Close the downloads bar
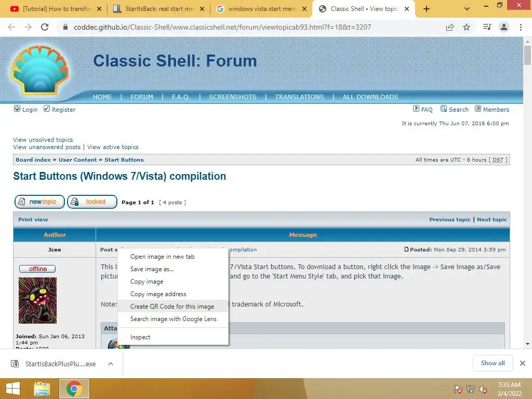This screenshot has width=532, height=399. pyautogui.click(x=523, y=363)
